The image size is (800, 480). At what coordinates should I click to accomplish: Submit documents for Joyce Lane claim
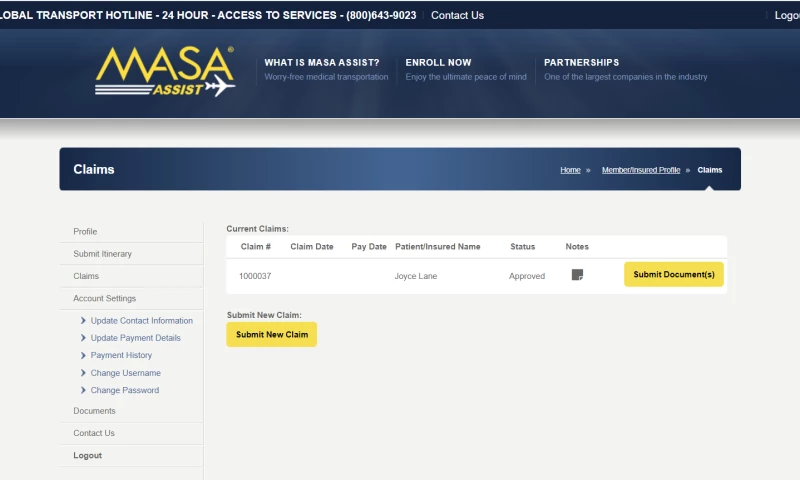coord(673,274)
